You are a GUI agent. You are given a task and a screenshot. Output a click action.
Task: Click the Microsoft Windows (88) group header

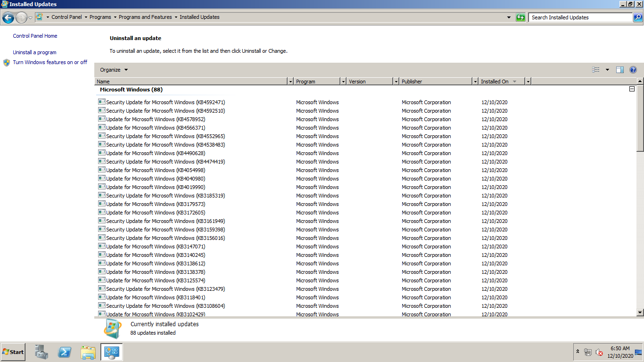(x=131, y=90)
